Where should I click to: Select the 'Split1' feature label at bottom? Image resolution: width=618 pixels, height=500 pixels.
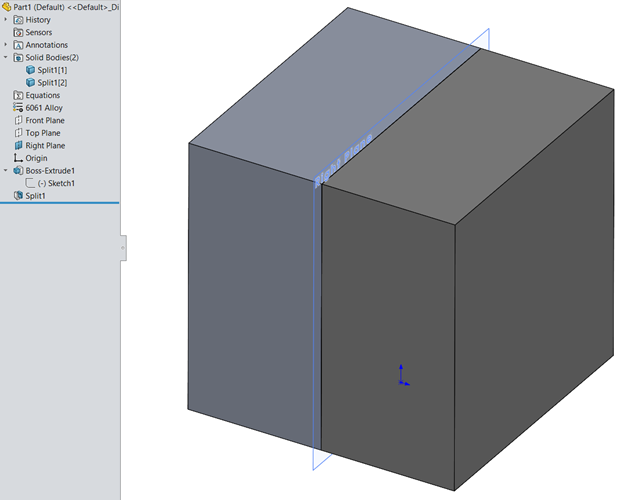pyautogui.click(x=35, y=196)
